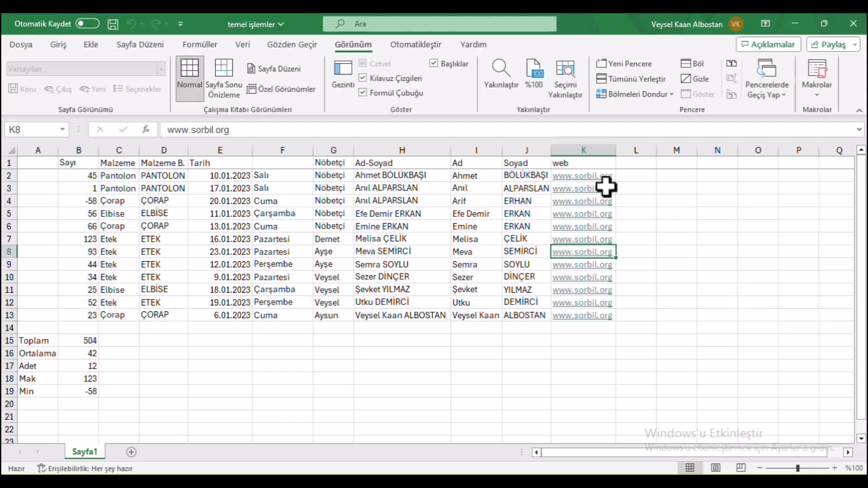Click the Save icon in title bar
The width and height of the screenshot is (868, 488).
coord(113,24)
